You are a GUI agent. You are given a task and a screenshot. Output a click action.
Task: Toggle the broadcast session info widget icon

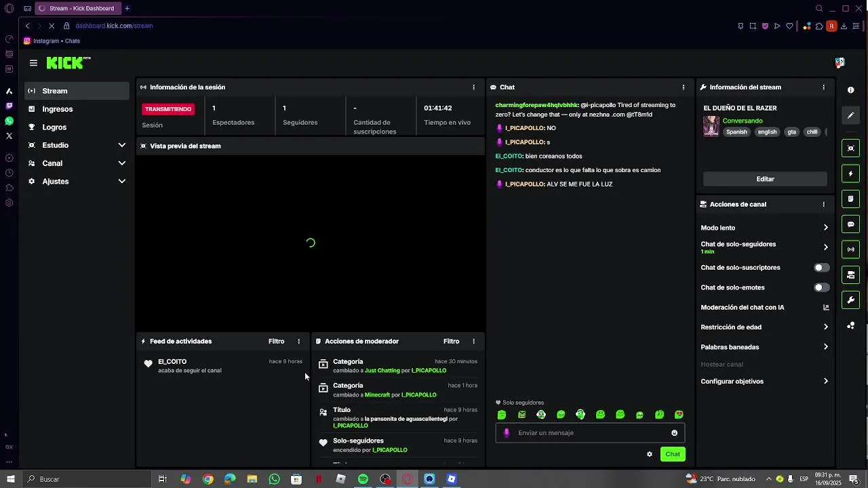850,249
